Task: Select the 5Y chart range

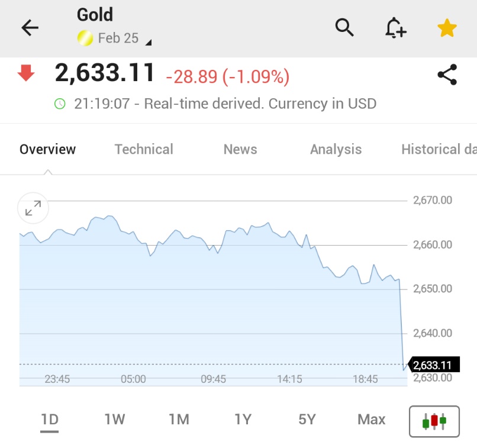Action: point(307,420)
